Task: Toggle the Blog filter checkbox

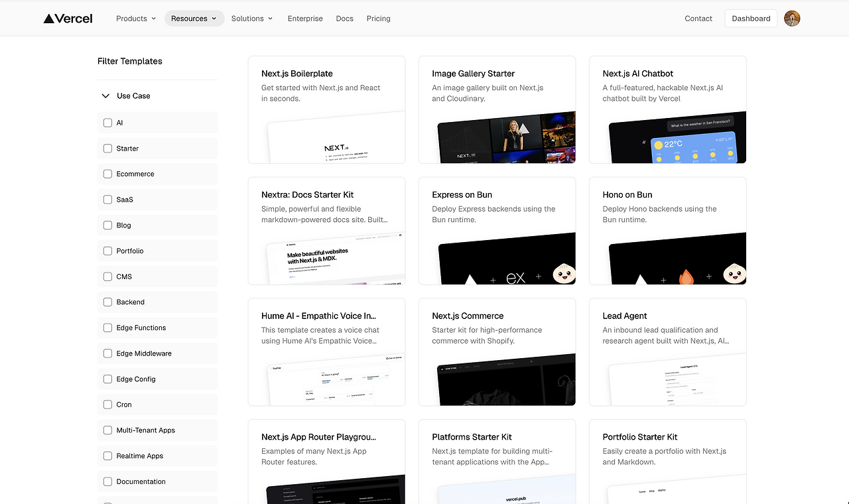Action: click(x=107, y=225)
